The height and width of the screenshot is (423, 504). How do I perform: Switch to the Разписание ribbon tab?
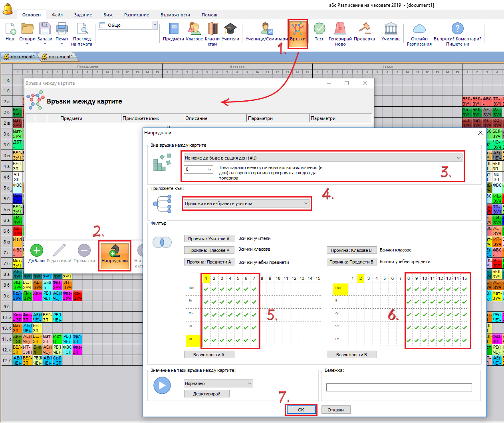tap(136, 15)
